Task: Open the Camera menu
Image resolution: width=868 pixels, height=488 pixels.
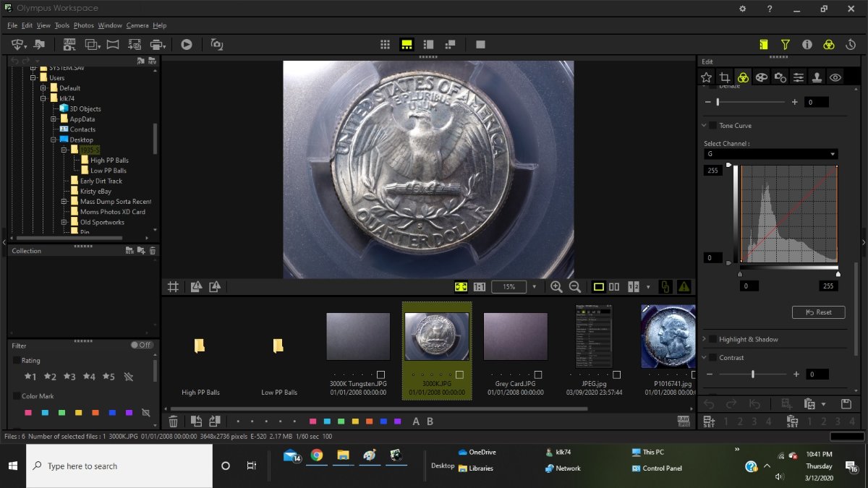Action: (x=137, y=25)
